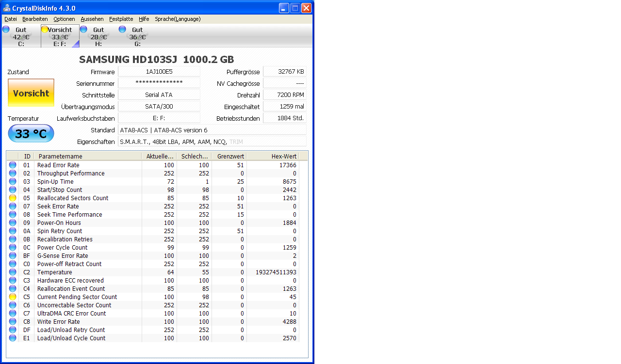This screenshot has height=364, width=621.
Task: Click the CrystalDiskInfo title bar icon
Action: pos(7,8)
